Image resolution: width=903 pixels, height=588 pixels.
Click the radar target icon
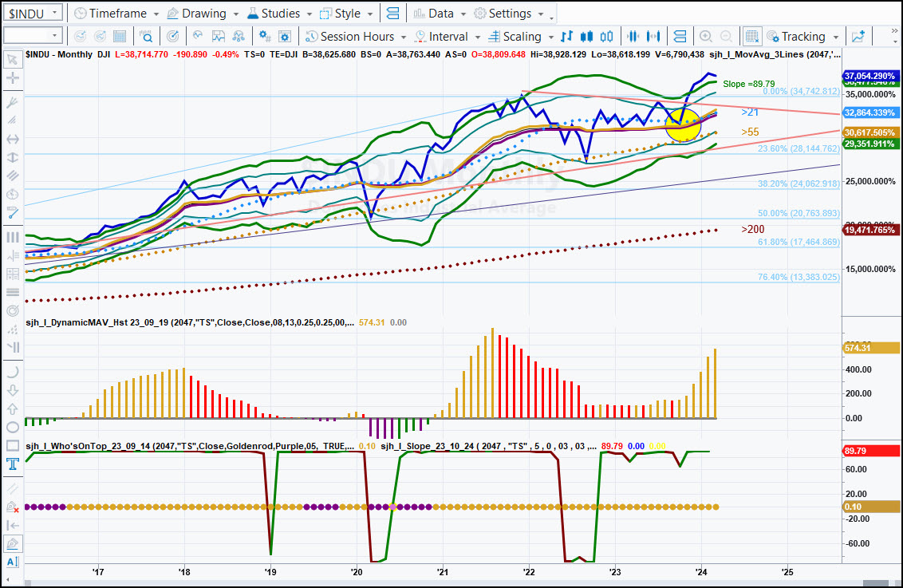click(172, 36)
